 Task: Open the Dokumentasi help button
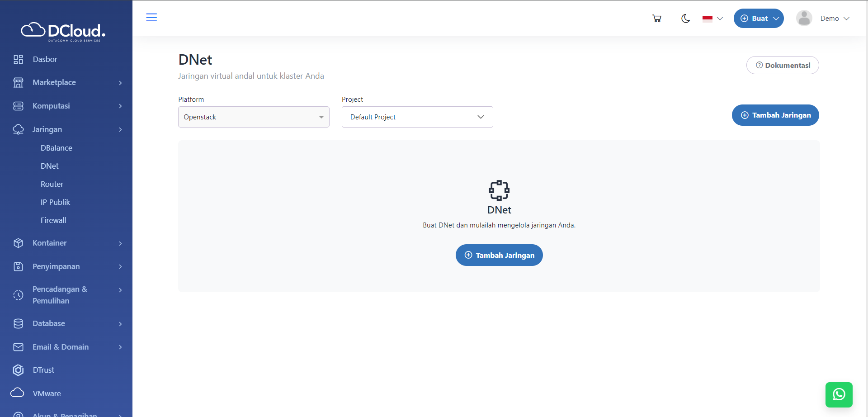coord(782,65)
